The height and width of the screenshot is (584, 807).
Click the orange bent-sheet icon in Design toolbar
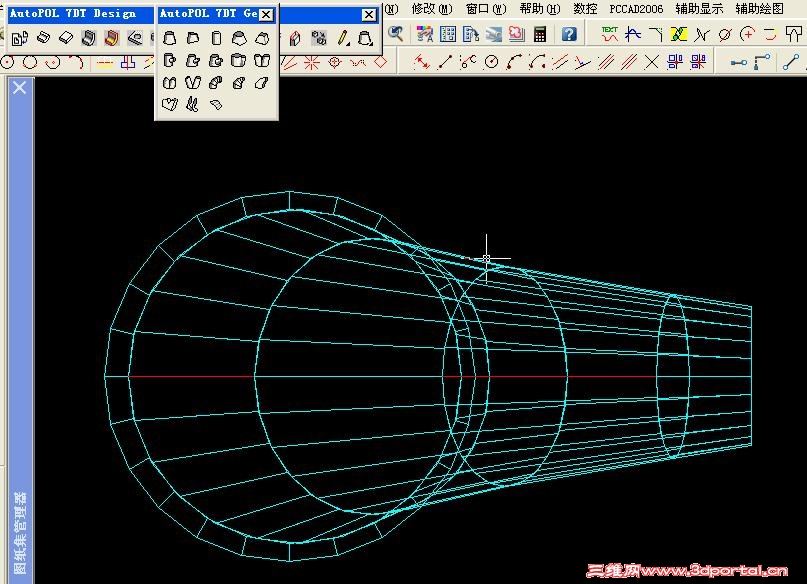[111, 38]
